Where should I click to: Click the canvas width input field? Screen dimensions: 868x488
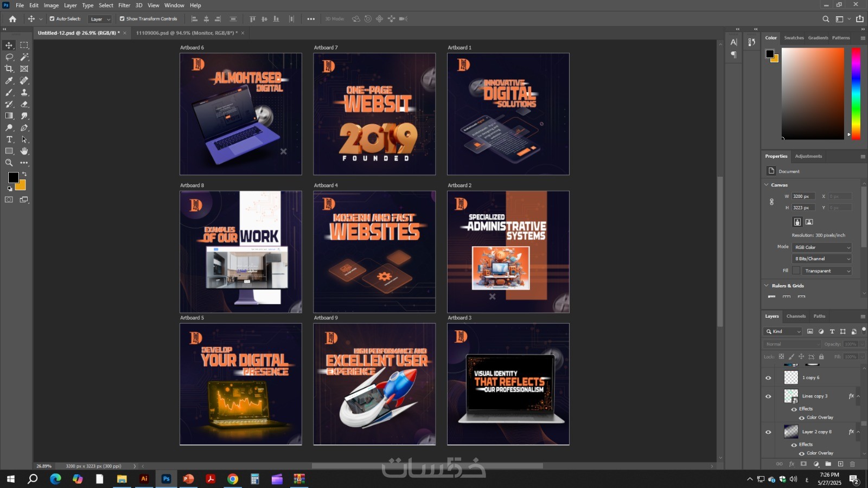804,196
